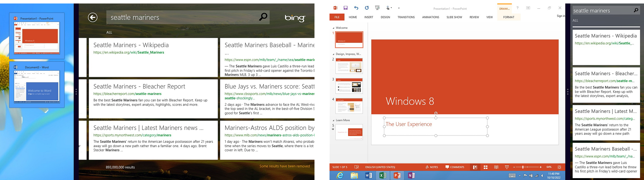This screenshot has width=644, height=180.
Task: Open the DESIGN ribbon tab
Action: 385,17
